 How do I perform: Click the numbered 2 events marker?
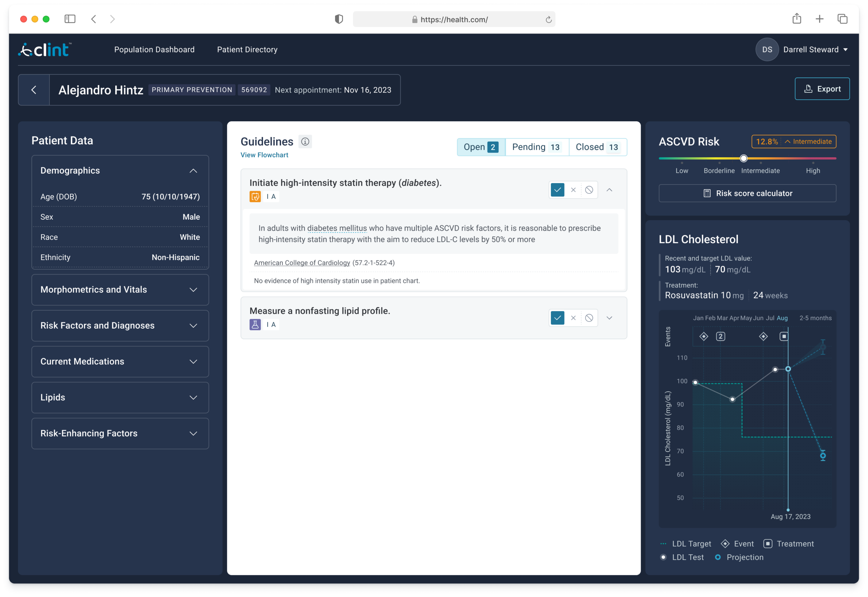[x=721, y=336]
